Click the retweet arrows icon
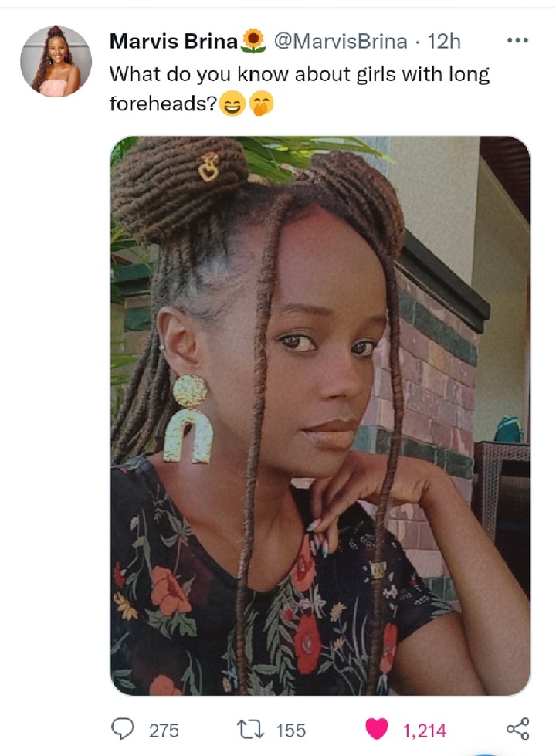556x756 pixels. [250, 730]
